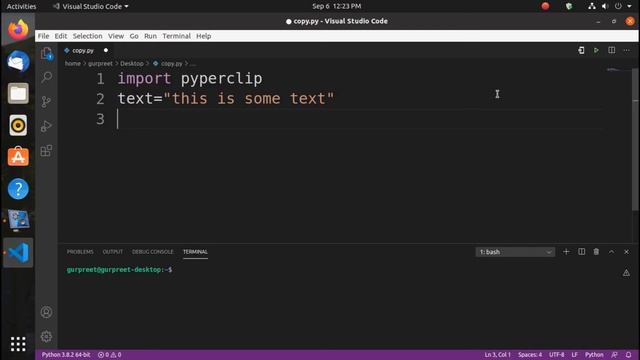Switch to the Output tab
640x360 pixels.
(x=113, y=252)
